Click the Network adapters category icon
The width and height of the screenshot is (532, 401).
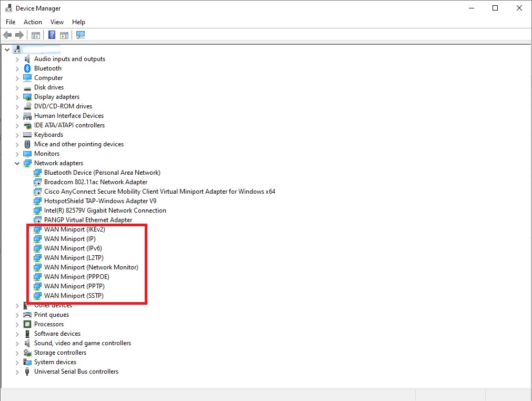point(27,163)
